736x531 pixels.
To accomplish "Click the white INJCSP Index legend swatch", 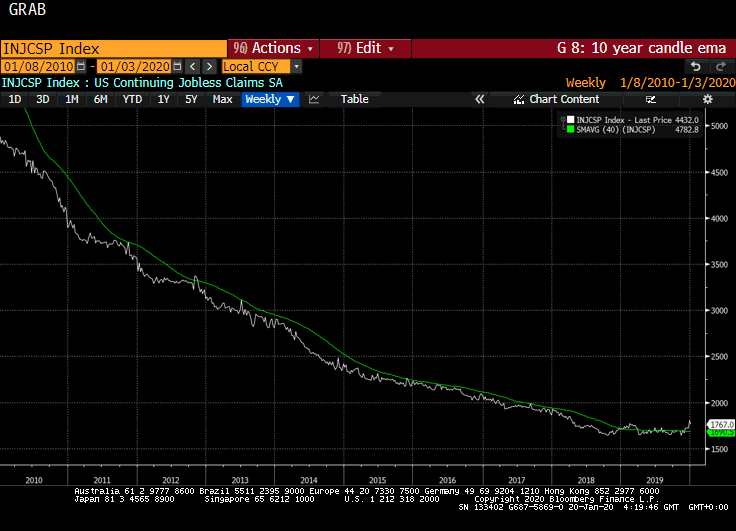I will click(570, 120).
